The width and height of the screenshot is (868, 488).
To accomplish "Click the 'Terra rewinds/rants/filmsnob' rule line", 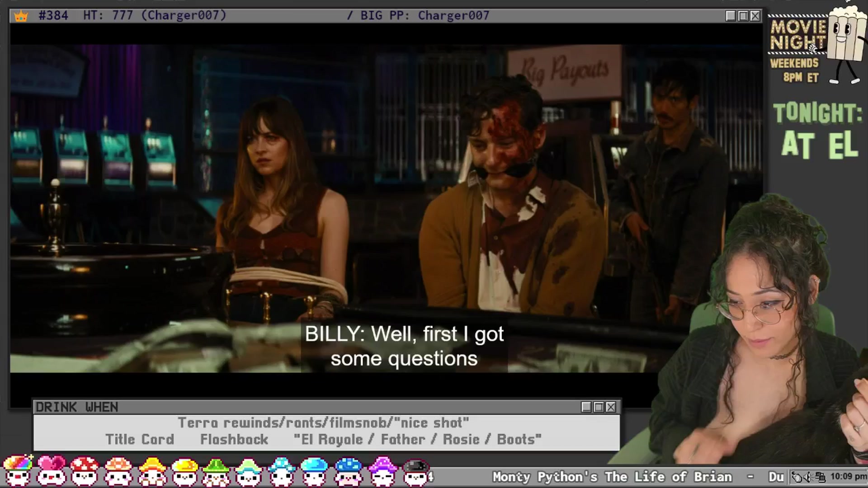I will point(323,422).
